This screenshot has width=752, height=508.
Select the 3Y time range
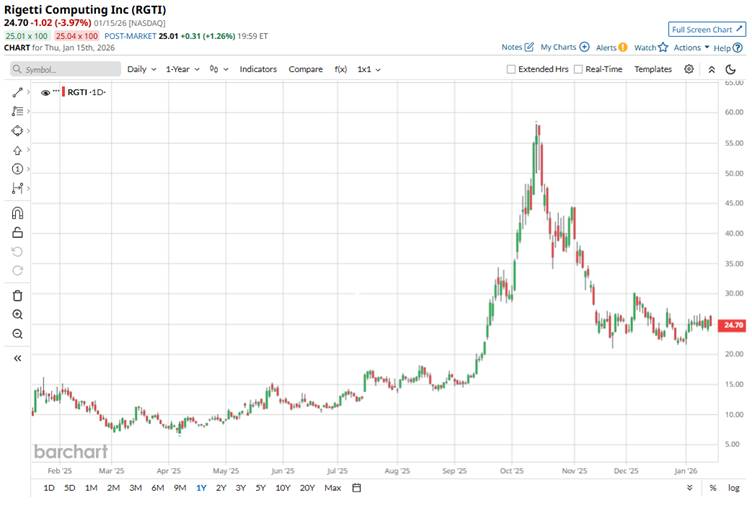241,488
